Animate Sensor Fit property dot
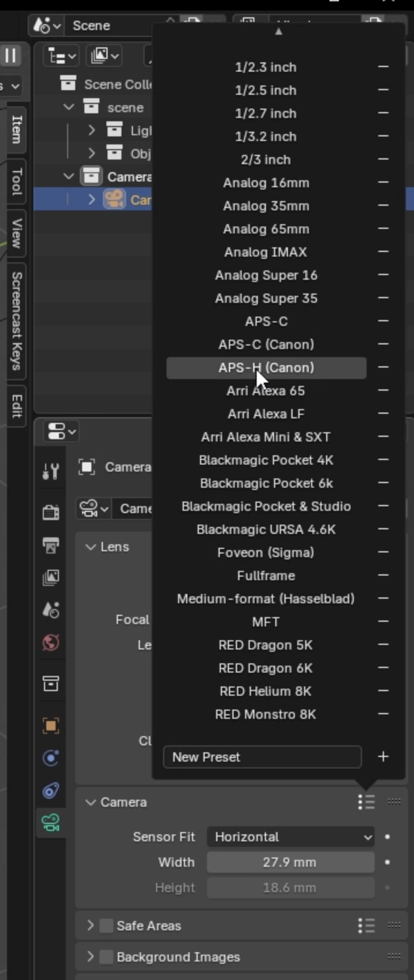 tap(387, 837)
